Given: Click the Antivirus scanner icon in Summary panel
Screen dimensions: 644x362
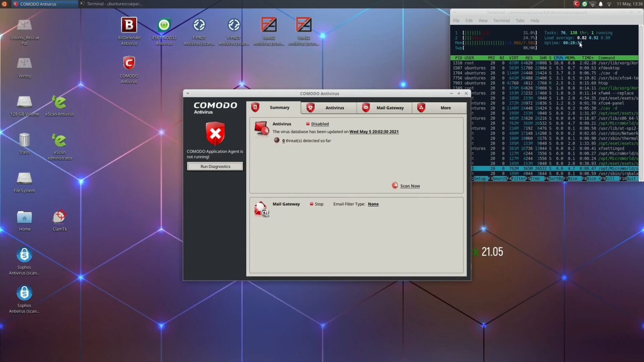Looking at the screenshot, I should pyautogui.click(x=262, y=128).
